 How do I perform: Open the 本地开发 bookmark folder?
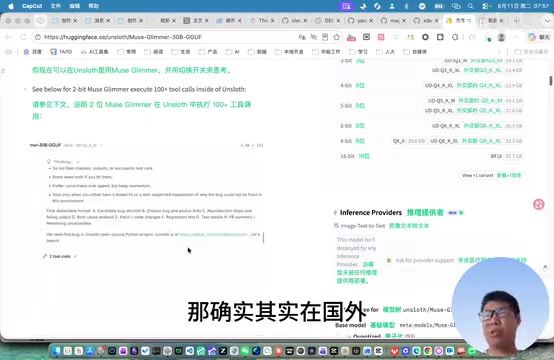click(x=289, y=52)
